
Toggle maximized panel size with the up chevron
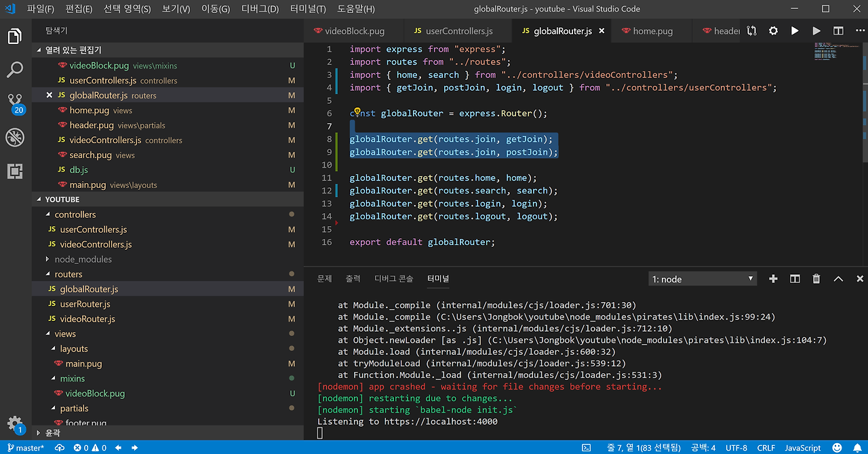pos(838,279)
